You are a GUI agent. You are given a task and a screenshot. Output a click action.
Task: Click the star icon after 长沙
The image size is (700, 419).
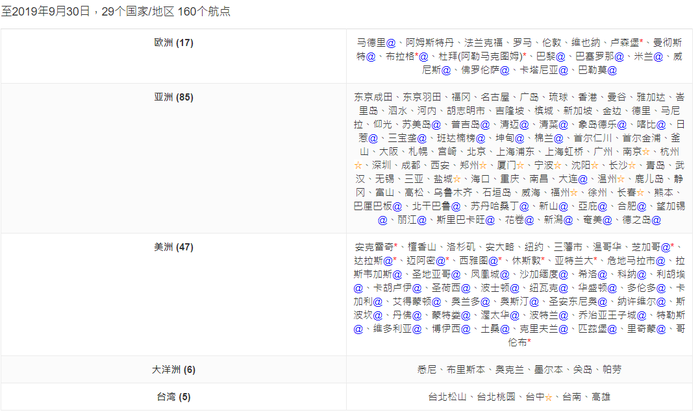632,166
